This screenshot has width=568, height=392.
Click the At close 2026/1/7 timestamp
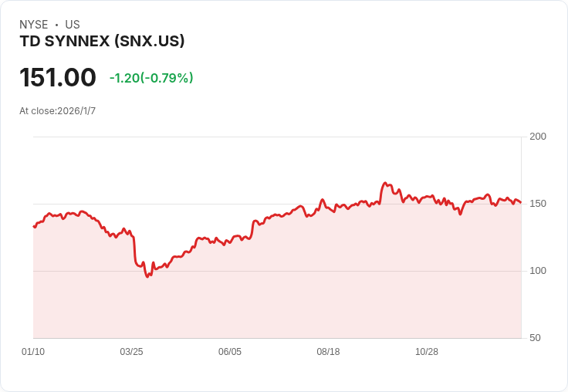pos(58,111)
